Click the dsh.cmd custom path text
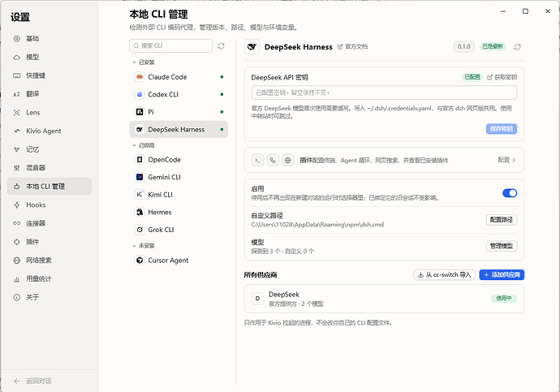Screen dimensions: 560x392 coord(317,225)
